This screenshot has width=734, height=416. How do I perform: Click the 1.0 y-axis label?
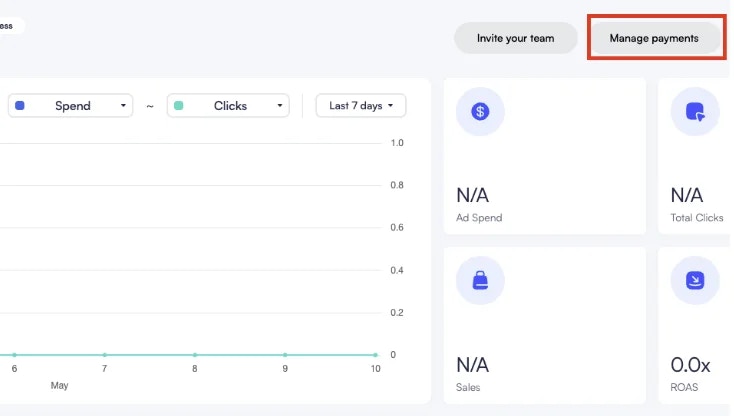click(x=397, y=143)
